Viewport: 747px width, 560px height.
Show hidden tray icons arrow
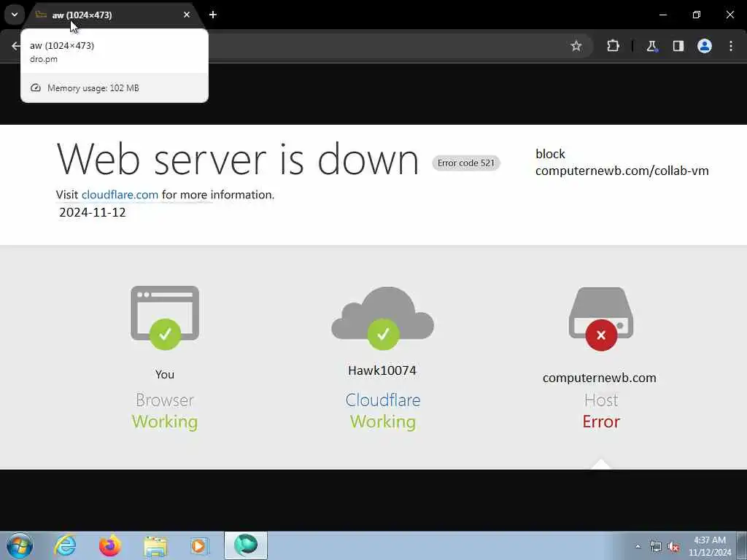pos(638,546)
